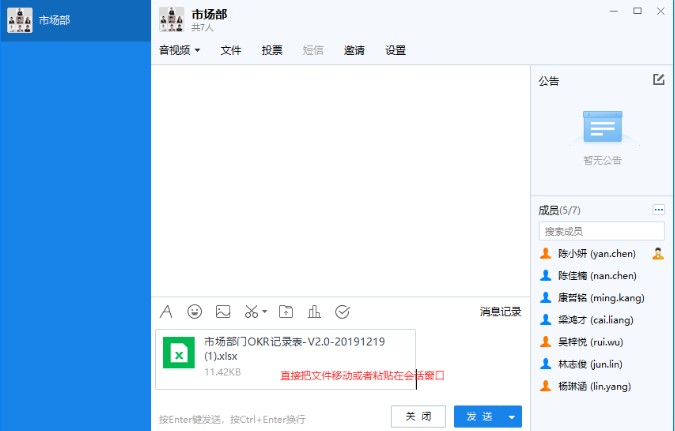Open the members more options button

click(658, 210)
